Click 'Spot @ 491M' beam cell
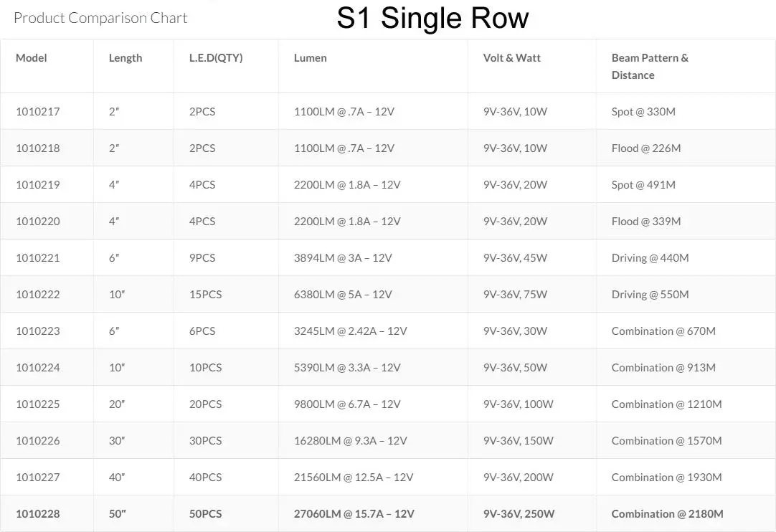The width and height of the screenshot is (776, 532). click(643, 184)
